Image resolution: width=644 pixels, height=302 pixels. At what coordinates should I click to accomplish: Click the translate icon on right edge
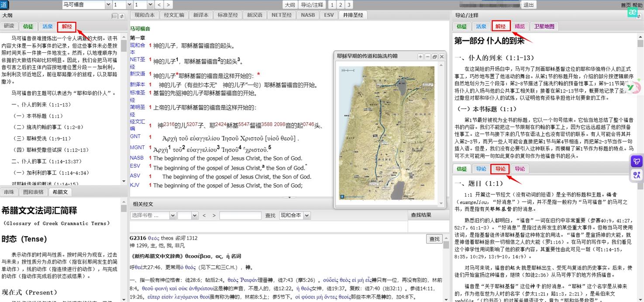point(637,175)
